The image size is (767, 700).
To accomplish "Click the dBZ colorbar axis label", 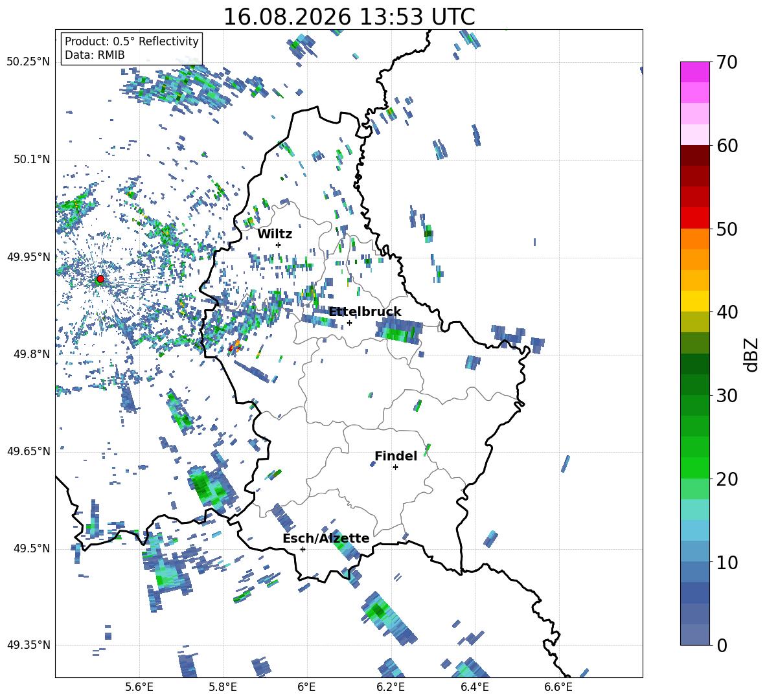I will pyautogui.click(x=752, y=354).
